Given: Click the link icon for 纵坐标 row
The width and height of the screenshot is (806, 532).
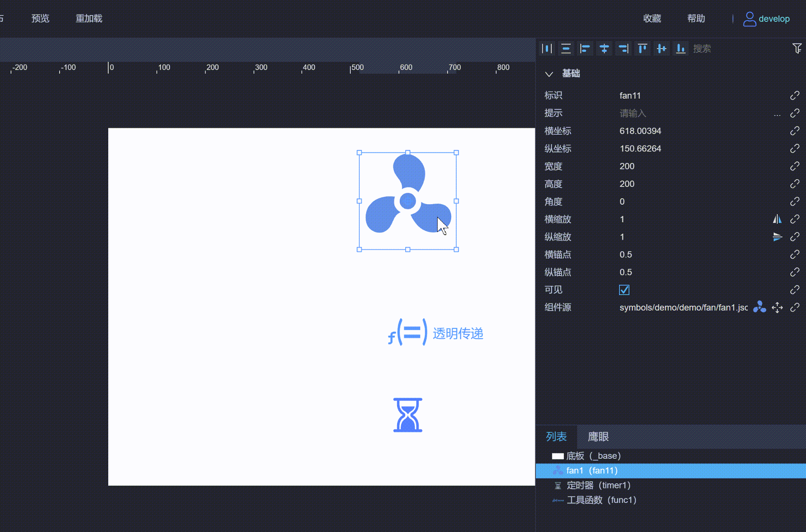Looking at the screenshot, I should coord(795,149).
